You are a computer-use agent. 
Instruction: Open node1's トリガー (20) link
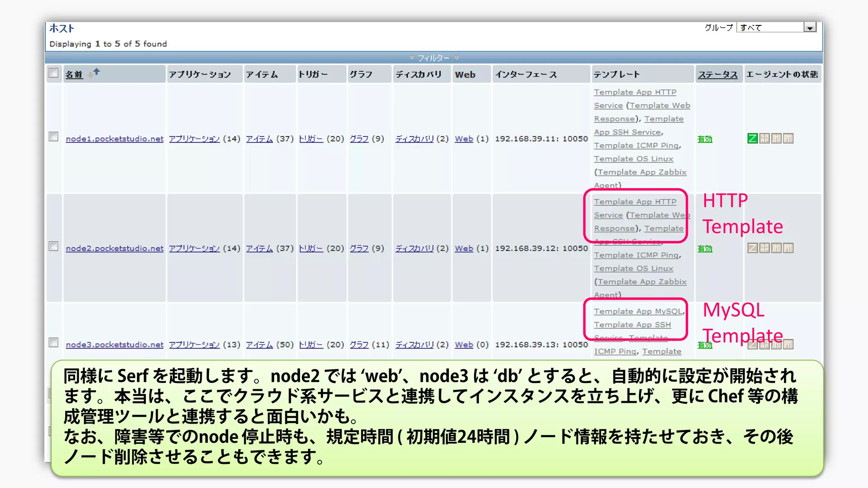point(311,139)
